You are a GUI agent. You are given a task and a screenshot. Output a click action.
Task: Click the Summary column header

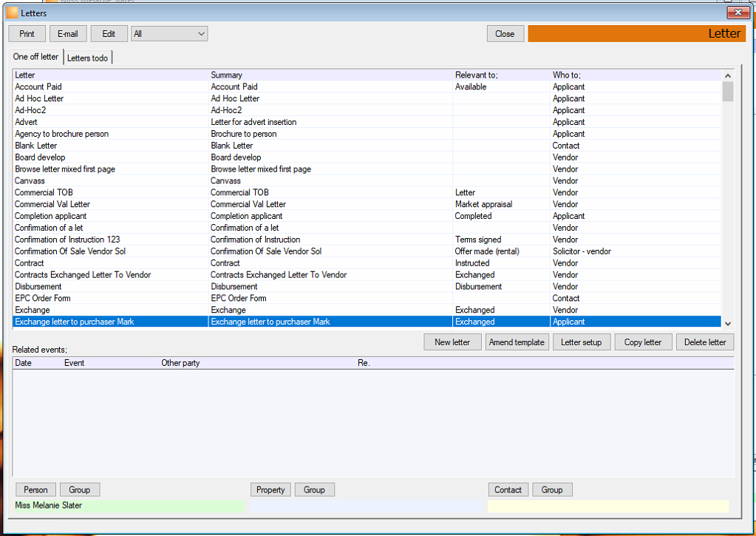(x=330, y=75)
